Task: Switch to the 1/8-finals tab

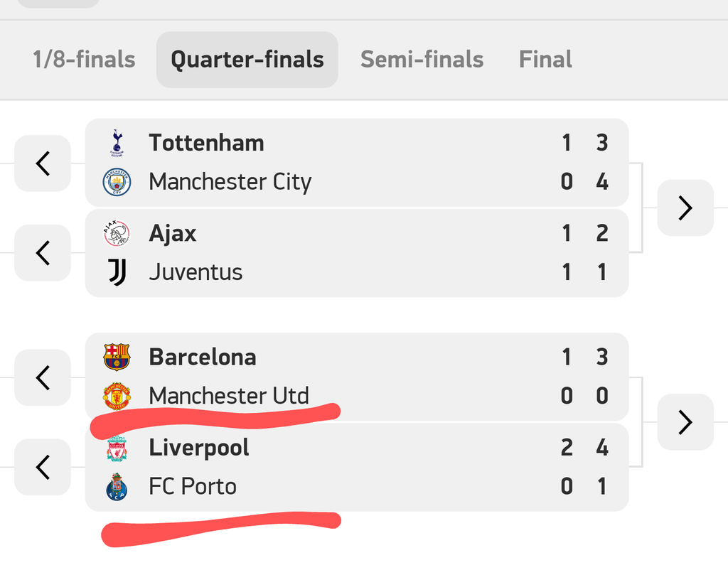Action: pos(84,59)
